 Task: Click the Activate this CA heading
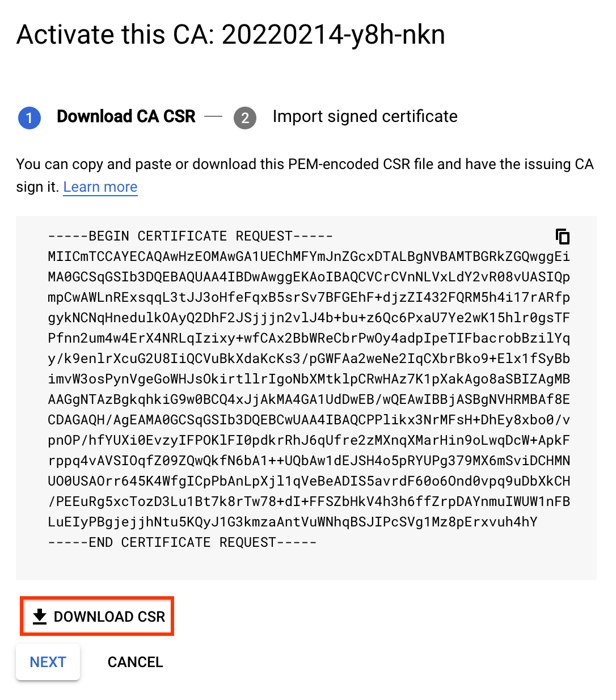230,35
